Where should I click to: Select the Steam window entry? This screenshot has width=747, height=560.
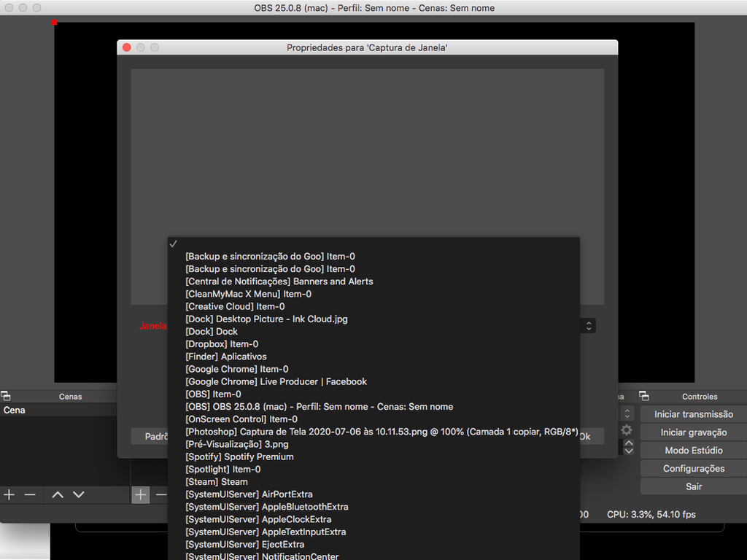click(373, 482)
